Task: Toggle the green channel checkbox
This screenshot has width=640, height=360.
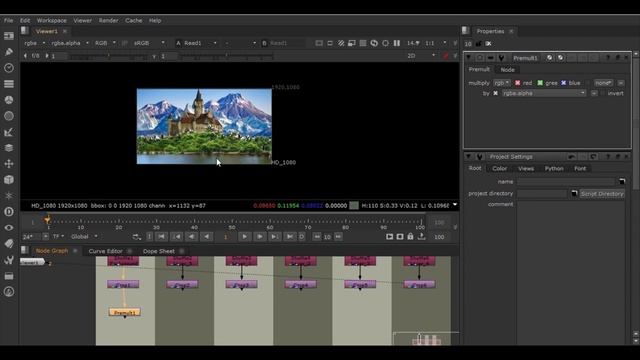Action: click(x=540, y=83)
